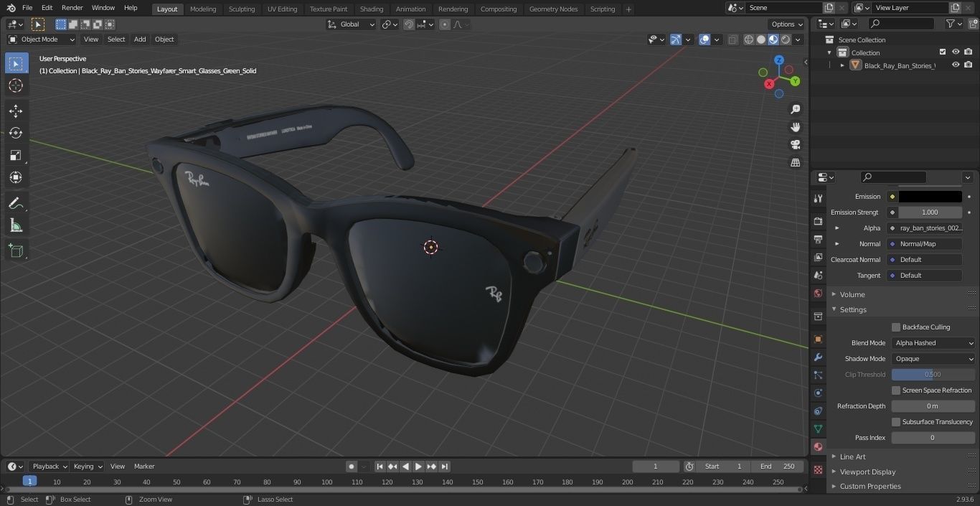Viewport: 980px width, 506px height.
Task: Expand the Black_Ray_Ban_Stories tree item
Action: (842, 65)
